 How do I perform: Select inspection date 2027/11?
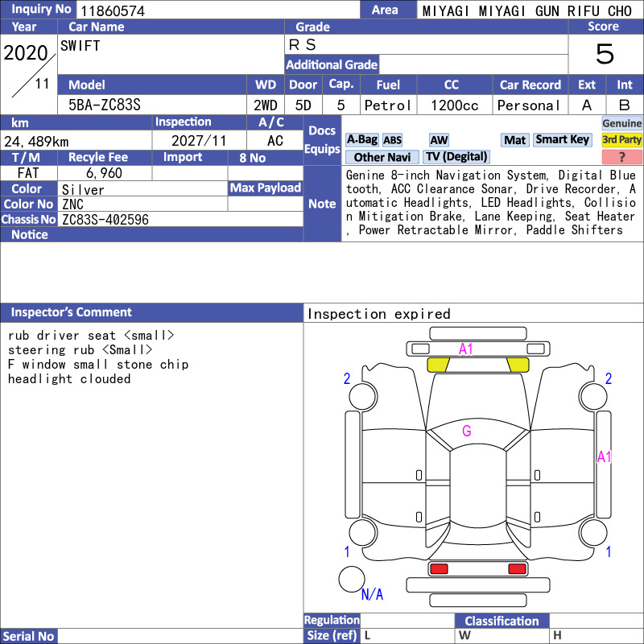click(x=199, y=141)
